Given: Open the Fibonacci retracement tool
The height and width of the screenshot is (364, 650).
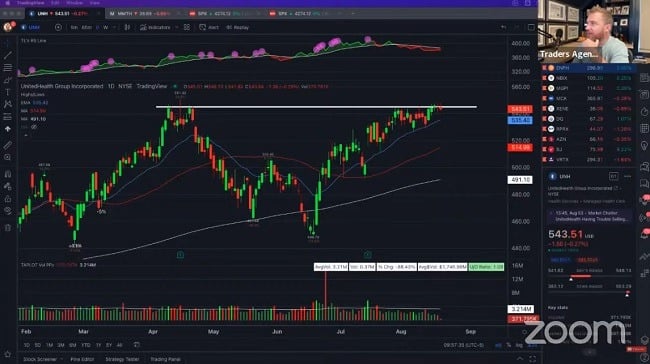Looking at the screenshot, I should coord(7,68).
